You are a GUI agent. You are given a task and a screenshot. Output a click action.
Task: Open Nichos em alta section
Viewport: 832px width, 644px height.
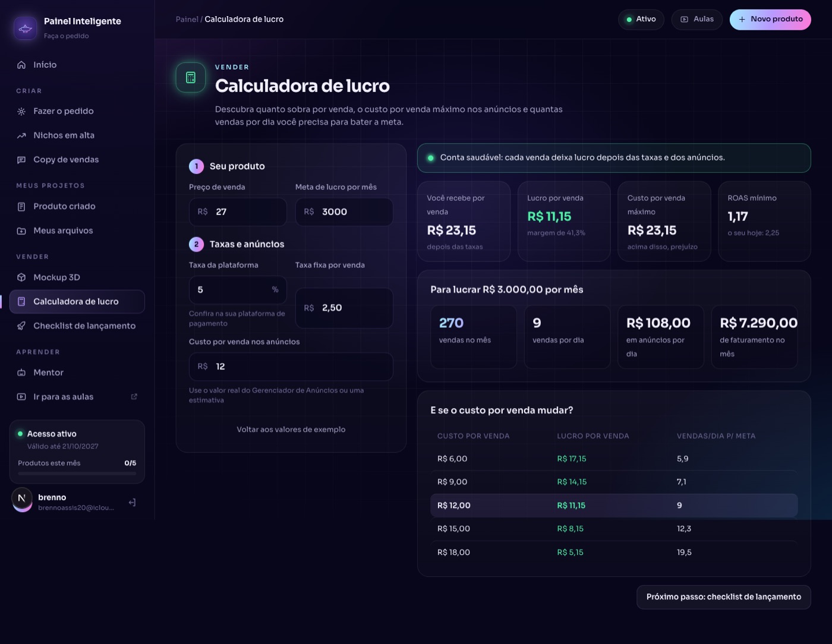(x=77, y=135)
